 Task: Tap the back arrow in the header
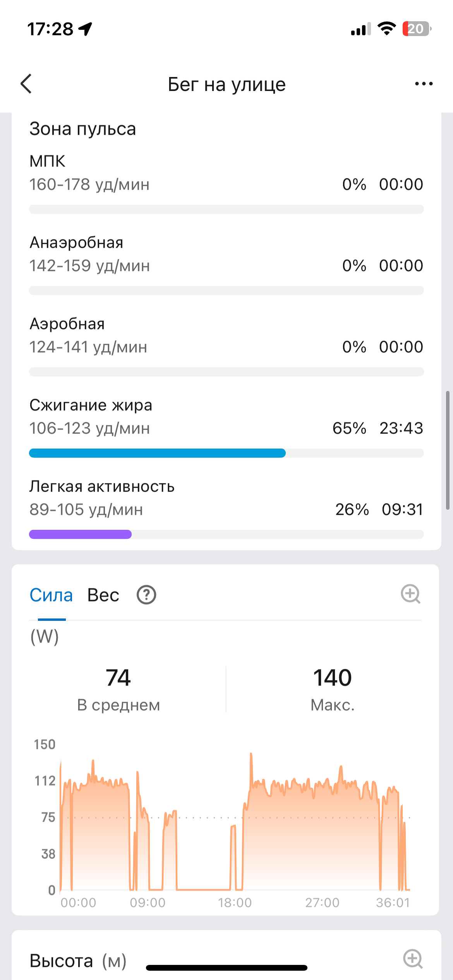[26, 84]
